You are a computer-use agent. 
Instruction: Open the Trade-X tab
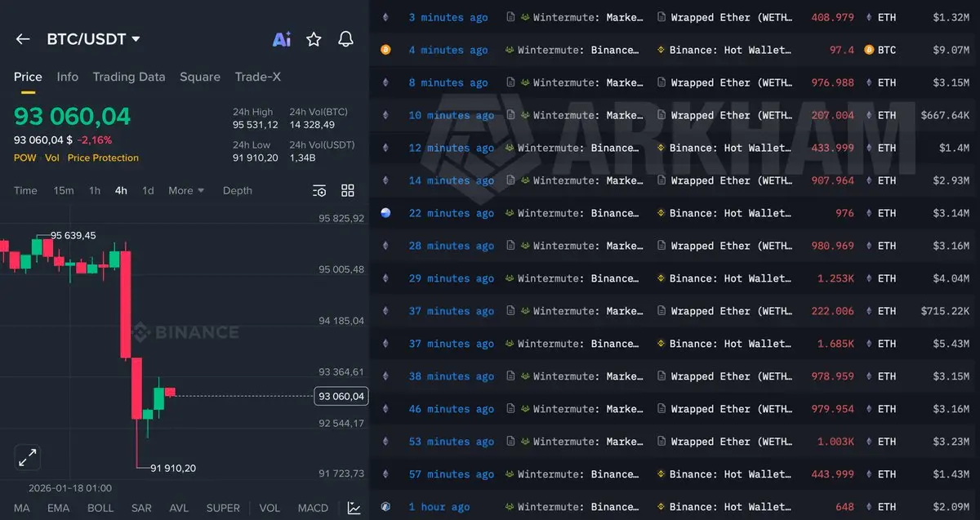point(258,77)
